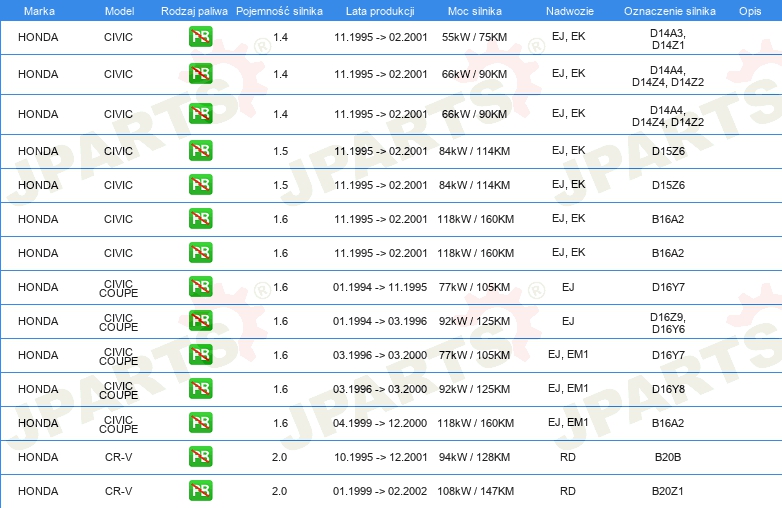
Task: Select the 'EJ, EM1' cell in the D16Y8 row
Action: 568,388
